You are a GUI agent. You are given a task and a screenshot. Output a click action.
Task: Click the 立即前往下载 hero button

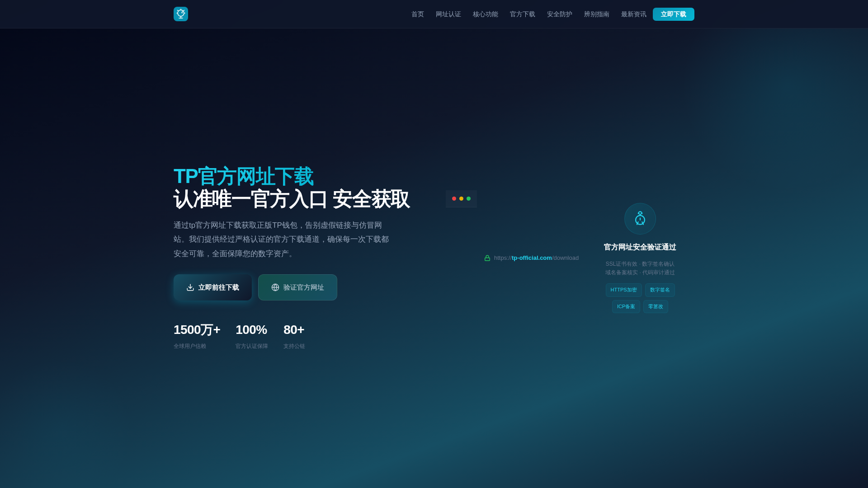click(213, 287)
